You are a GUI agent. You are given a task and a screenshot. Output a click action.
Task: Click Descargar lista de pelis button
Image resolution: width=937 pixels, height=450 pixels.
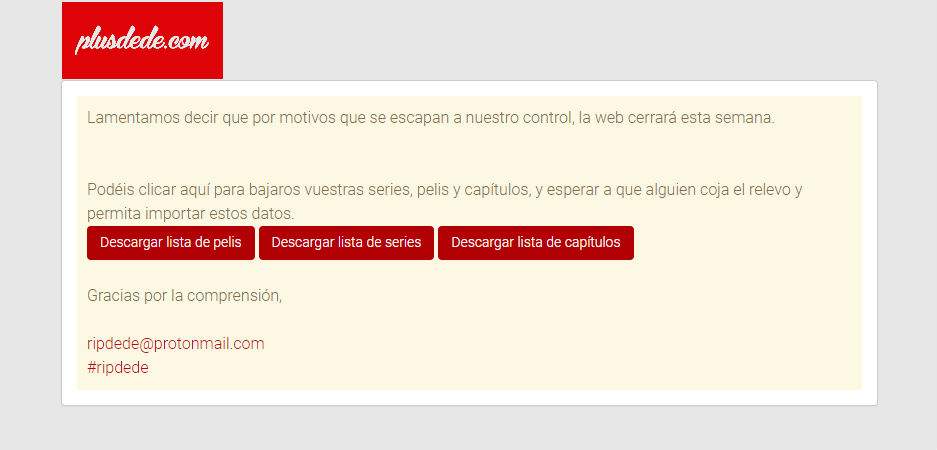[x=171, y=243]
